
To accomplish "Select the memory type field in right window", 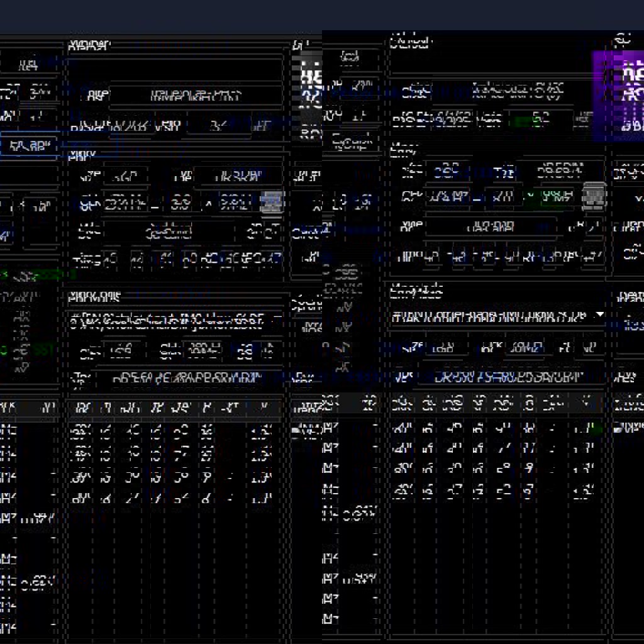I will point(560,170).
